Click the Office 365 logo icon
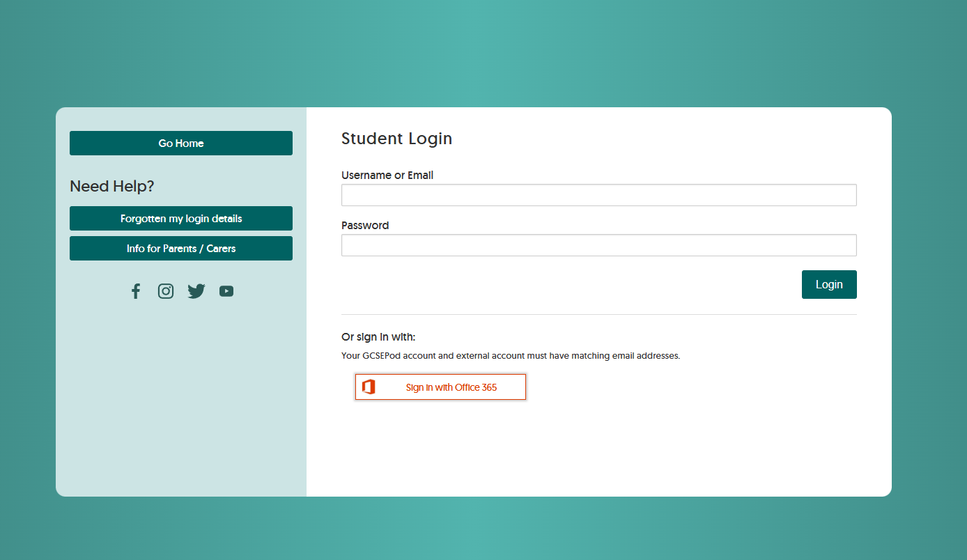 point(368,387)
